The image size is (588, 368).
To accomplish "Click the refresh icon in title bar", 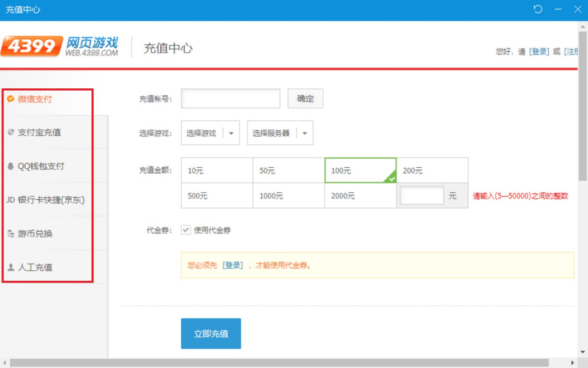I will pyautogui.click(x=538, y=9).
